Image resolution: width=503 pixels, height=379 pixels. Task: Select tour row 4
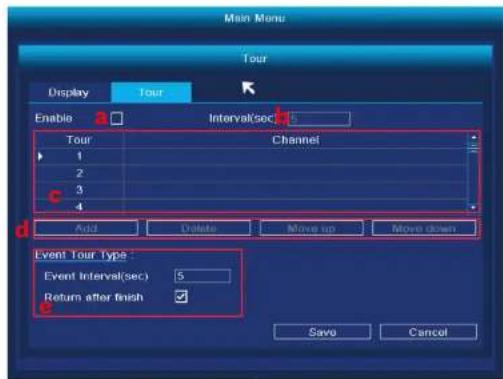pyautogui.click(x=251, y=206)
